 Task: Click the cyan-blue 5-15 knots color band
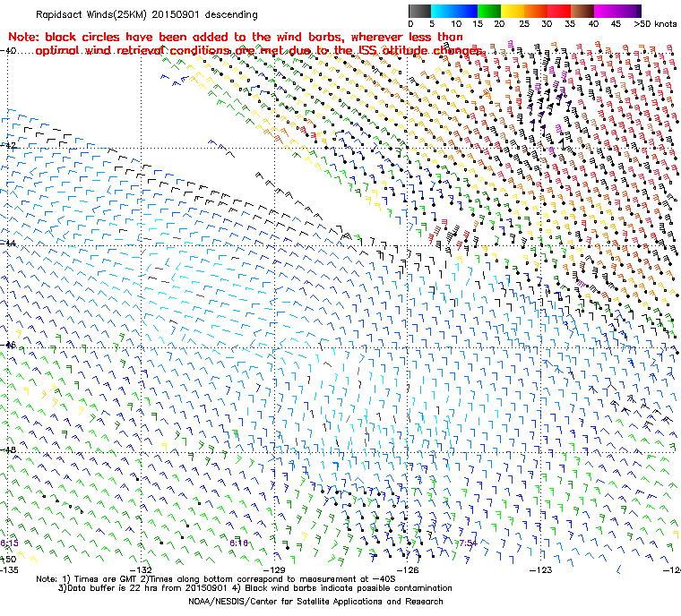454,11
